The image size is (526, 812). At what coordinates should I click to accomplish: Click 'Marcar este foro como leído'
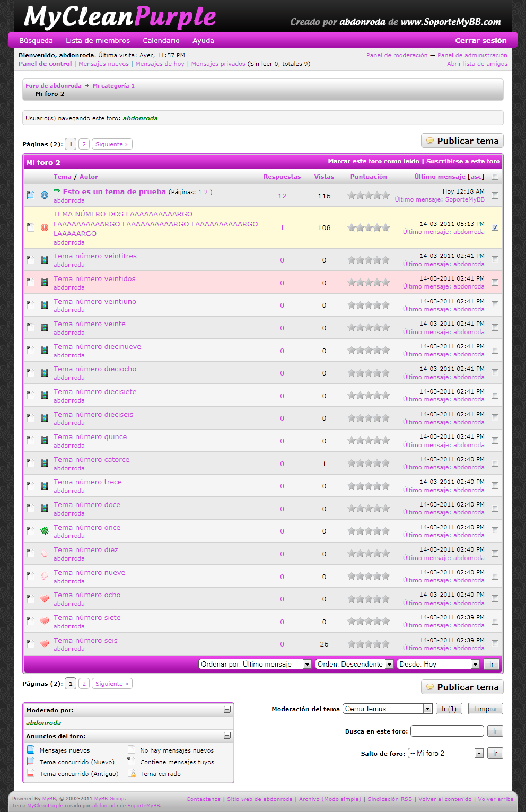point(373,161)
